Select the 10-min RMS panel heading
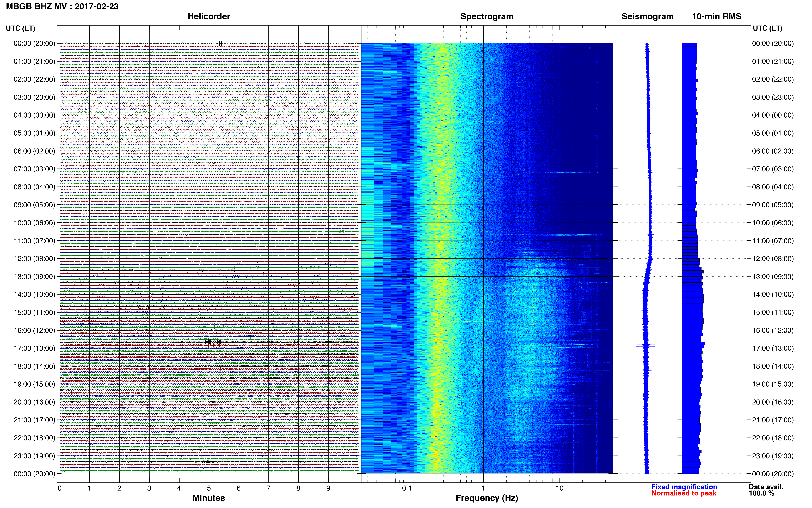Screen dimensions: 812x508 [717, 16]
